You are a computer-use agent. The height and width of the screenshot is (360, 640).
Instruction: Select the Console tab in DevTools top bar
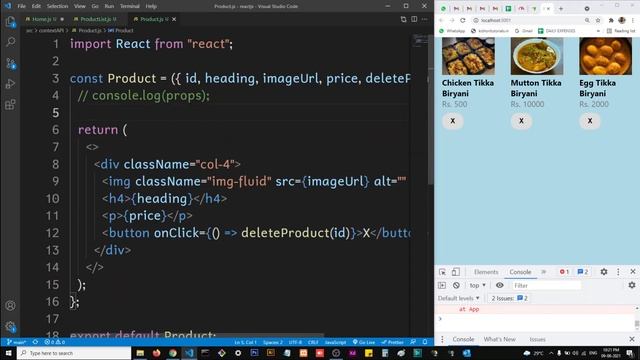(x=520, y=272)
